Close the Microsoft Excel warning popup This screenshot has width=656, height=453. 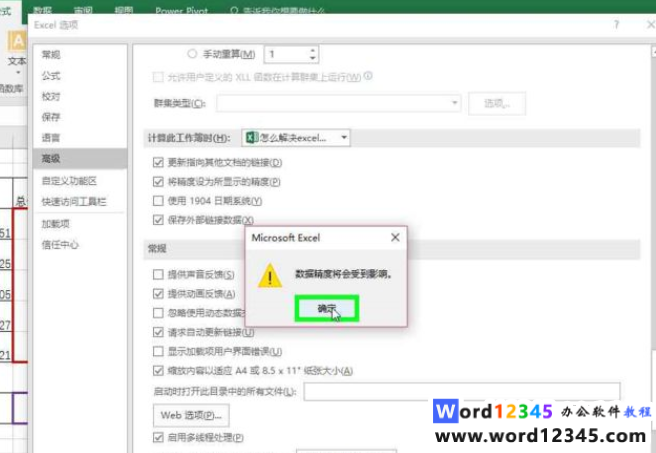[x=394, y=238]
